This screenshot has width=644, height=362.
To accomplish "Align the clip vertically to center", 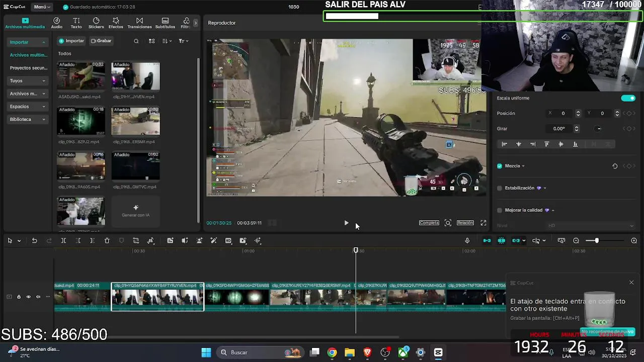I will (561, 144).
